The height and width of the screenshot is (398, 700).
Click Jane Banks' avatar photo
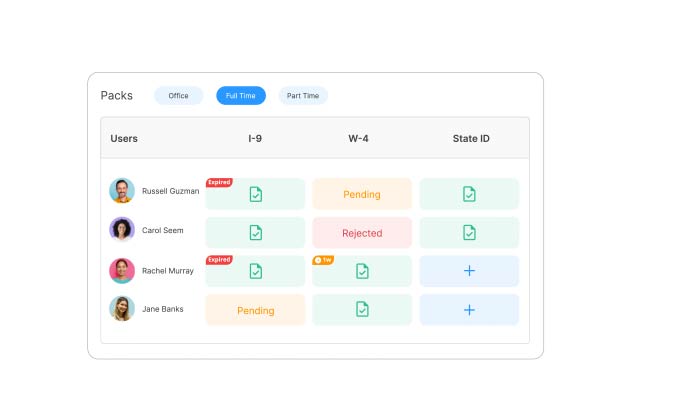pos(122,308)
